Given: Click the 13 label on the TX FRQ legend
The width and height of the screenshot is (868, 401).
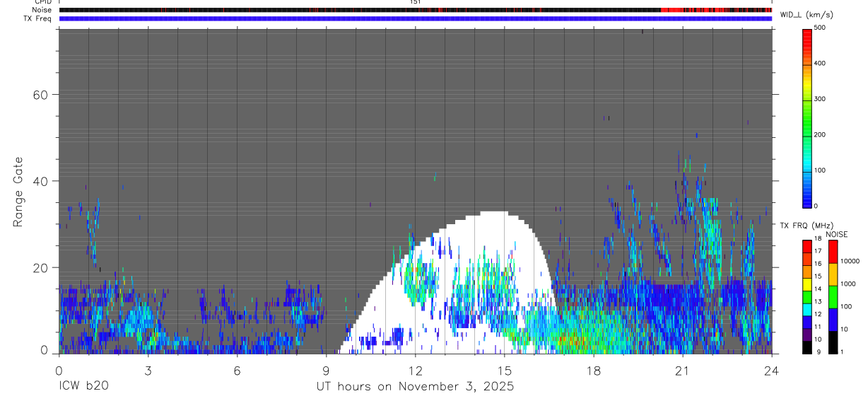Looking at the screenshot, I should [x=818, y=301].
